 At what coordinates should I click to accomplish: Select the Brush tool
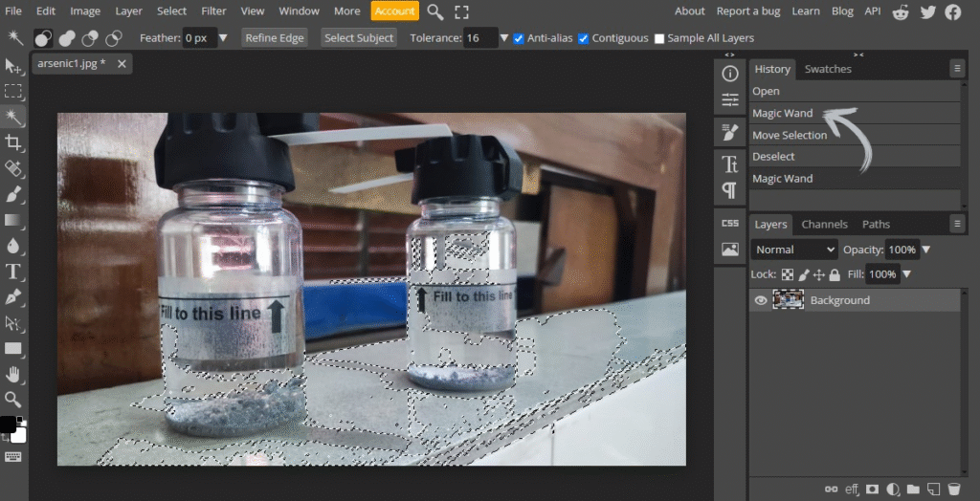pos(13,194)
